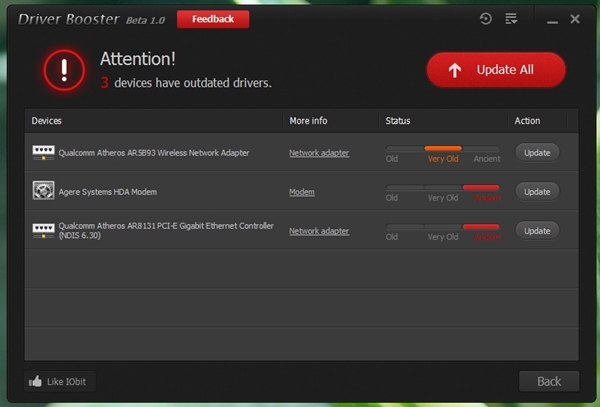Click the AR8131 Ethernet Controller device icon
600x407 pixels.
click(x=43, y=231)
